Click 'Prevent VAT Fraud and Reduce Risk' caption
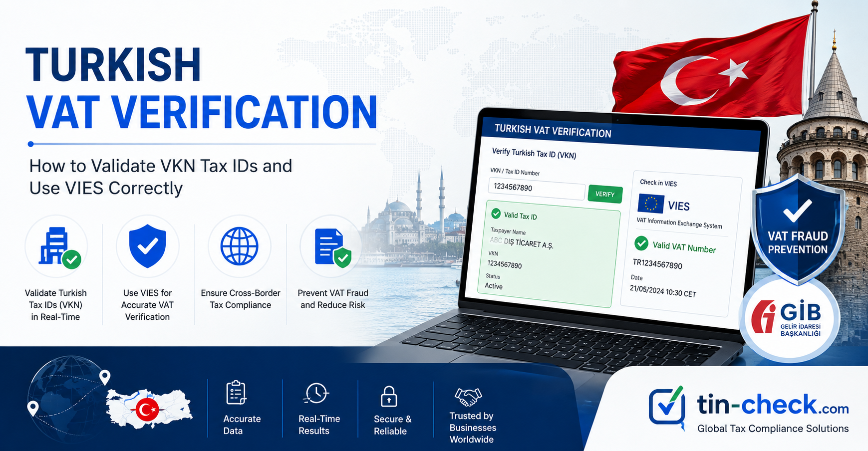868x451 pixels. [333, 299]
